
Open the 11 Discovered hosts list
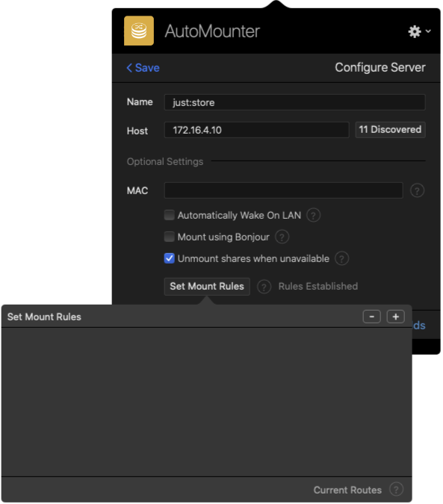(390, 130)
